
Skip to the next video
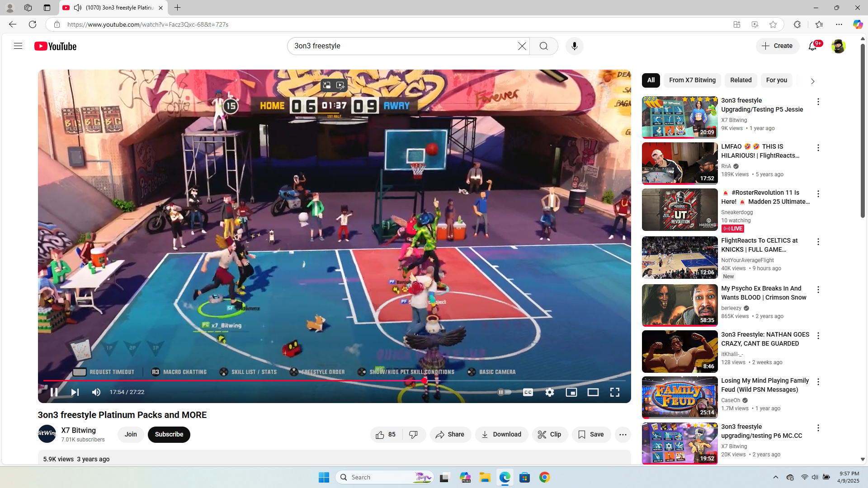click(75, 392)
